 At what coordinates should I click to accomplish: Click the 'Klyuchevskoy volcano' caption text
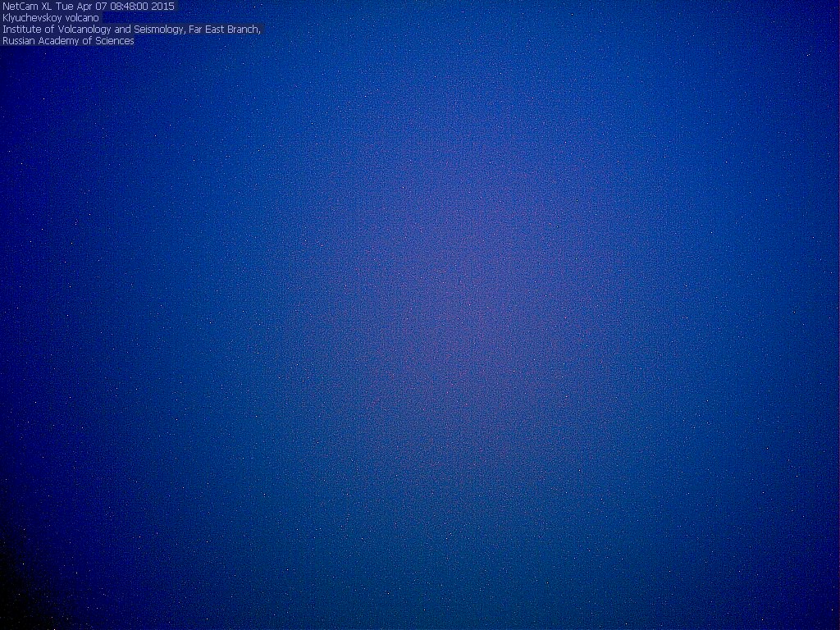pos(51,18)
